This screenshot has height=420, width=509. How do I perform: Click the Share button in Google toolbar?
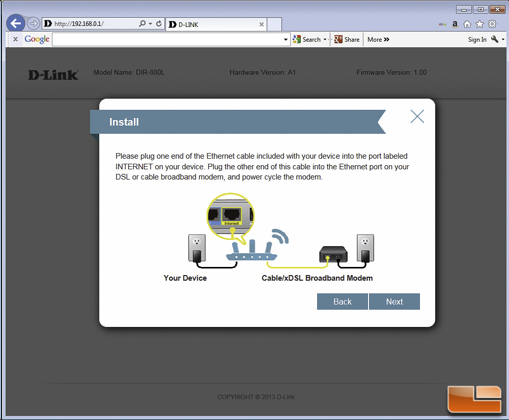tap(347, 40)
